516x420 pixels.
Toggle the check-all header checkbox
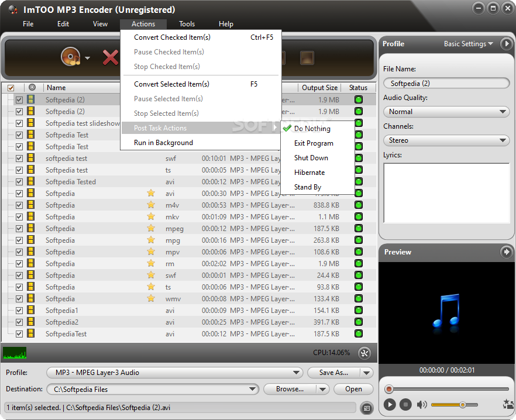pyautogui.click(x=11, y=88)
